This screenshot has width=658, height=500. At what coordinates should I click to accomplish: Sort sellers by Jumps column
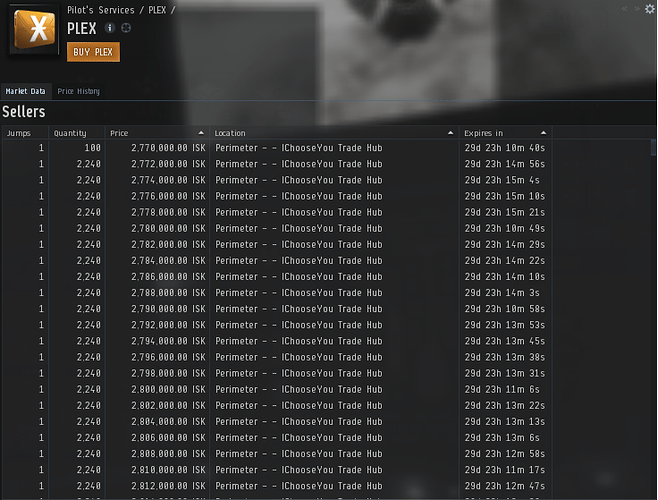(x=25, y=133)
